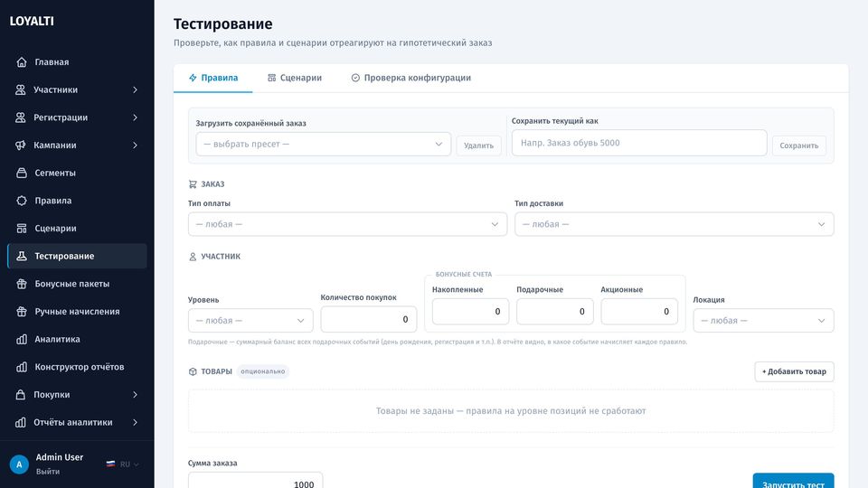Expand the Кампании submenu chevron
The width and height of the screenshot is (868, 488).
pyautogui.click(x=135, y=145)
